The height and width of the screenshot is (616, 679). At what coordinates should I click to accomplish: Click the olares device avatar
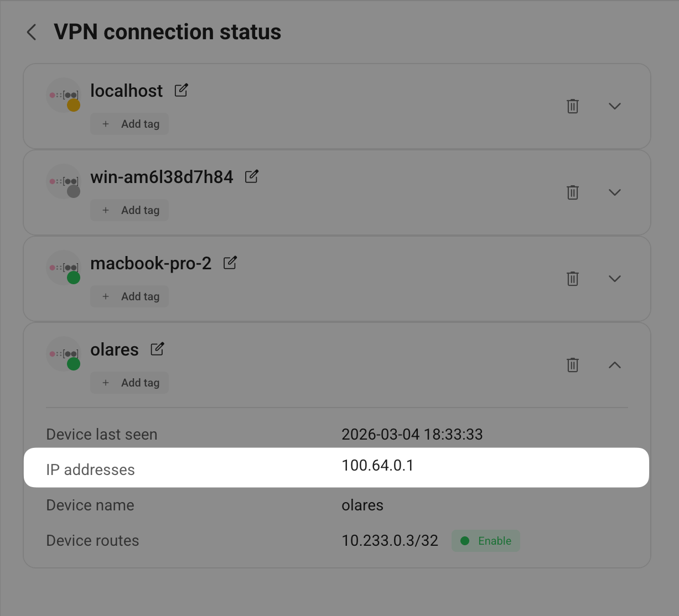pyautogui.click(x=64, y=353)
